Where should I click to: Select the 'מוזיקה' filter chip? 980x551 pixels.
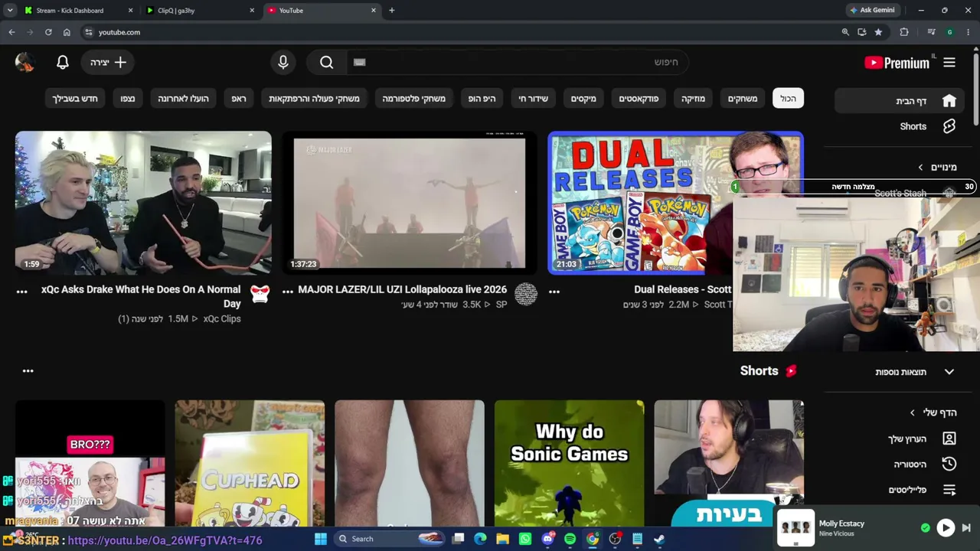[x=693, y=99]
